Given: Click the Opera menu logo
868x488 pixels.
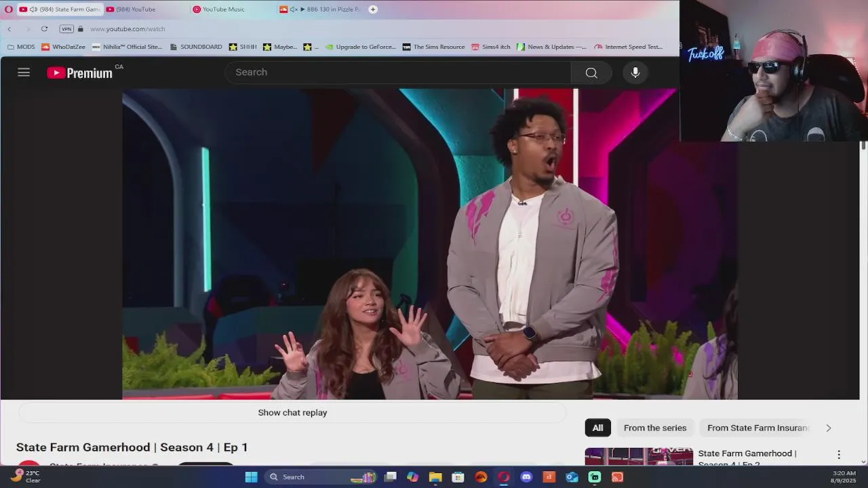Looking at the screenshot, I should pos(9,9).
